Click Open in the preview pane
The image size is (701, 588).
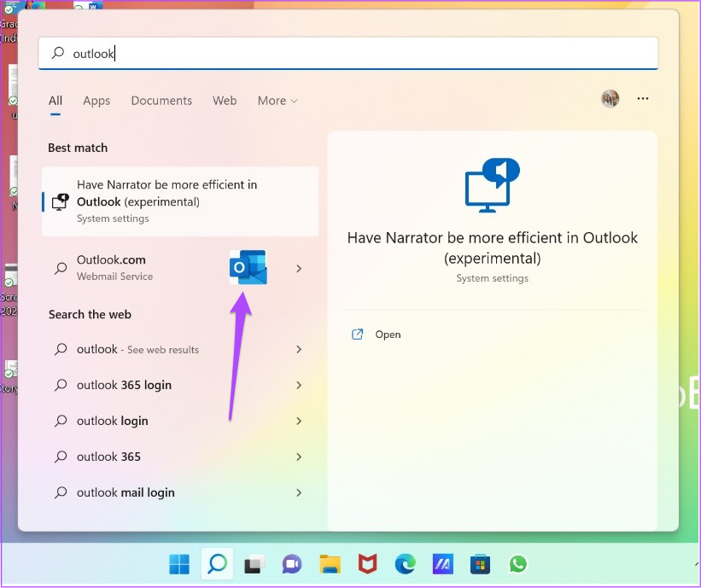pos(388,335)
